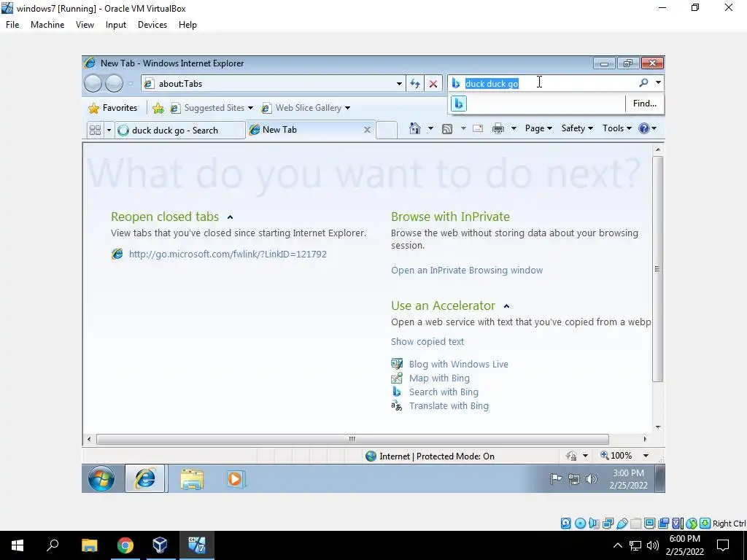
Task: Click the Show desktop strip in Win7 taskbar
Action: tap(659, 478)
